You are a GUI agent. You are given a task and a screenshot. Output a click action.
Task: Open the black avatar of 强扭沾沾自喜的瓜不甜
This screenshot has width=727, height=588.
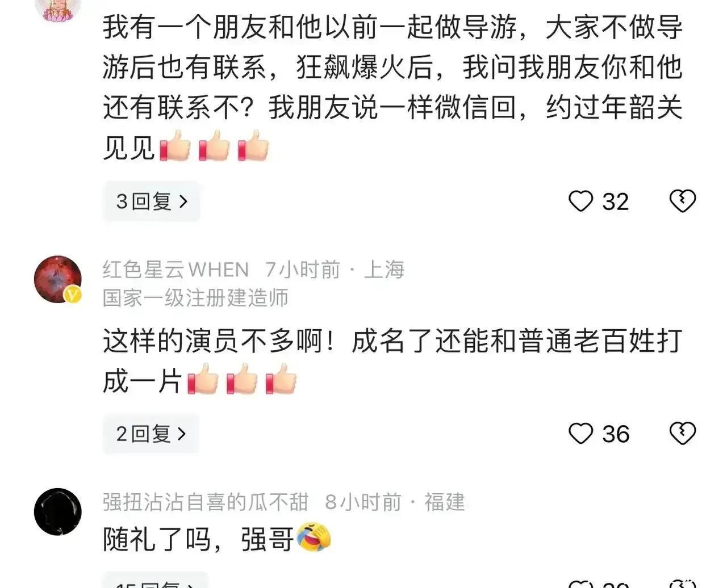[x=58, y=511]
